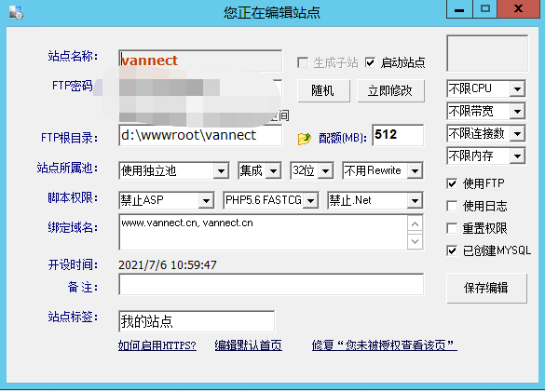Click the 保存编辑 button
545x392 pixels.
486,288
